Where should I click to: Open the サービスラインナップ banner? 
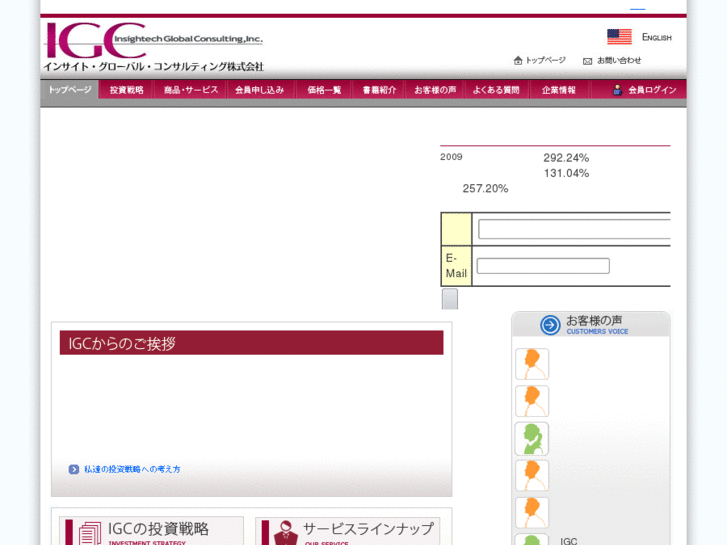(x=348, y=531)
